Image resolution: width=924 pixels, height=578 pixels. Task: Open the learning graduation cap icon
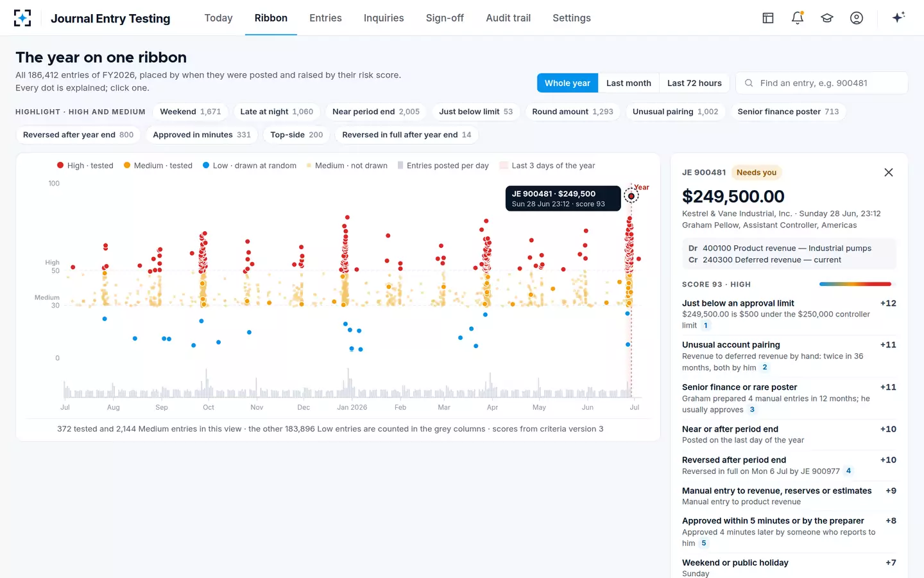coord(827,18)
